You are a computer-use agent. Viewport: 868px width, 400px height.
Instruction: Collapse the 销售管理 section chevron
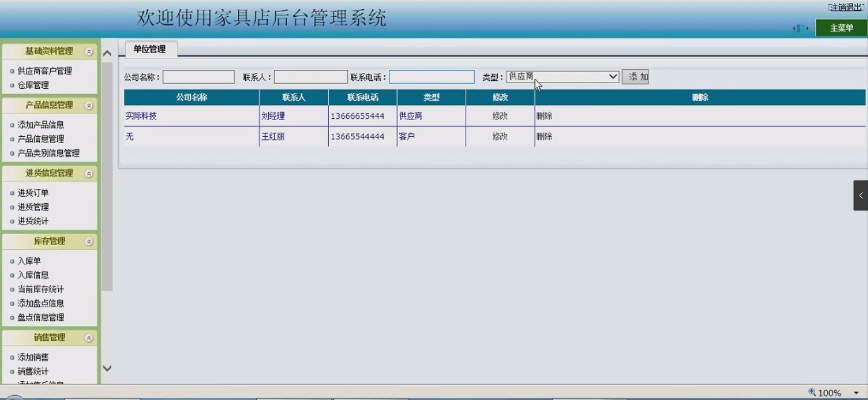89,338
